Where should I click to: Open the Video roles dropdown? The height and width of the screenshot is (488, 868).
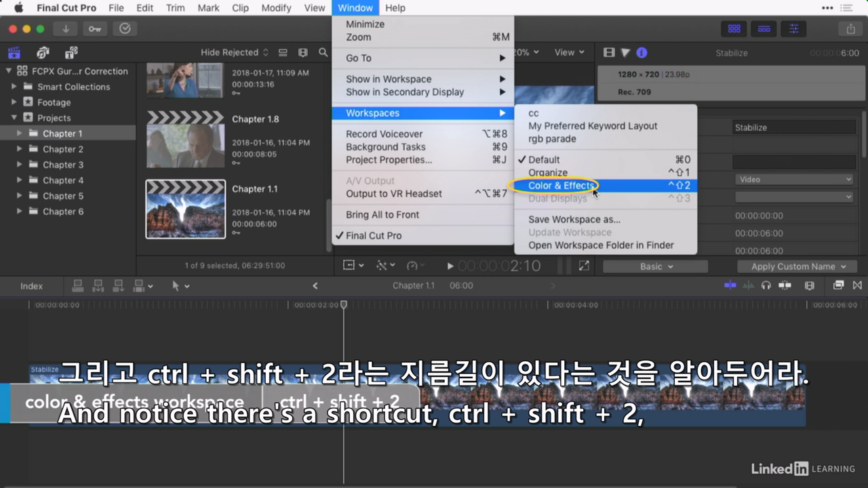(x=794, y=180)
